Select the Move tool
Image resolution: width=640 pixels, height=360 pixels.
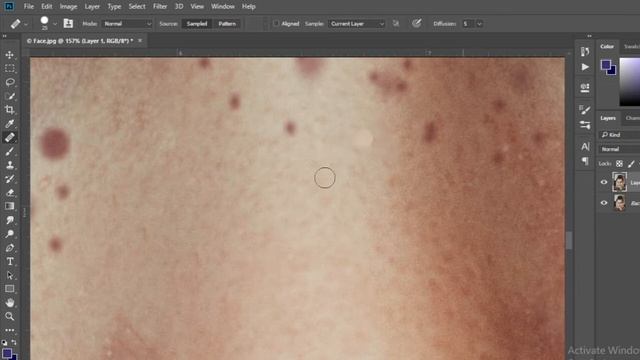[10, 55]
